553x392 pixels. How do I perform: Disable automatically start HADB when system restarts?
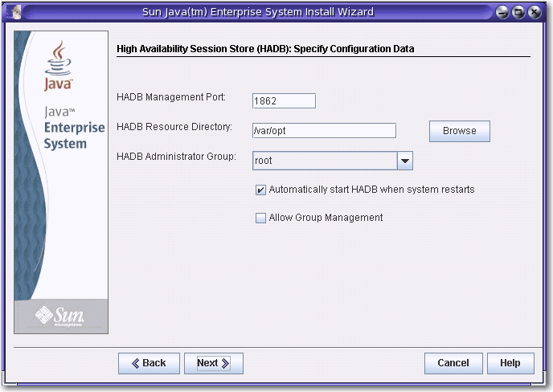click(x=260, y=190)
